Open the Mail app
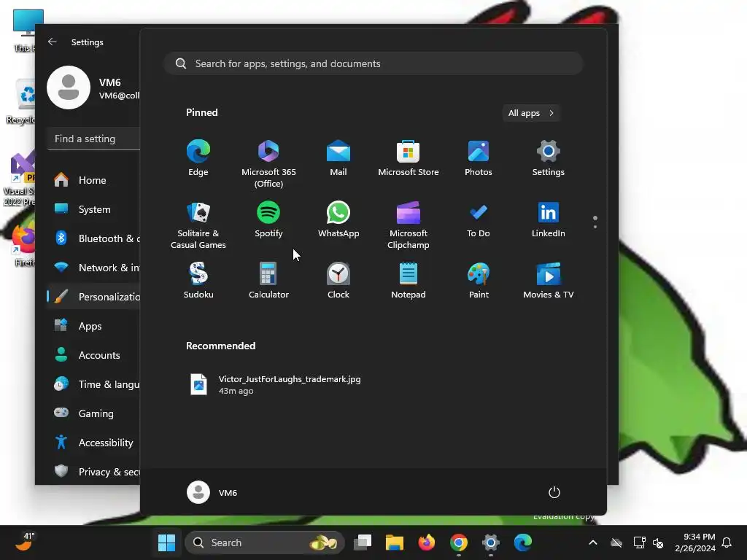The height and width of the screenshot is (560, 747). (x=338, y=158)
